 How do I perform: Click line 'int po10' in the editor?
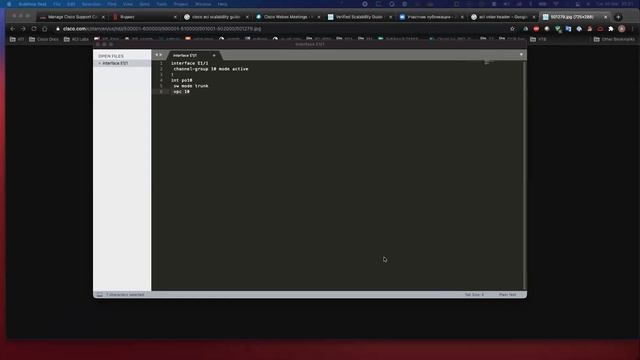tap(182, 80)
